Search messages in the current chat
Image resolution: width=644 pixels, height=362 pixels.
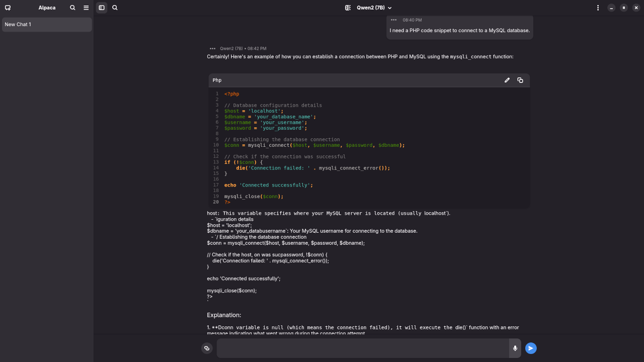point(115,8)
